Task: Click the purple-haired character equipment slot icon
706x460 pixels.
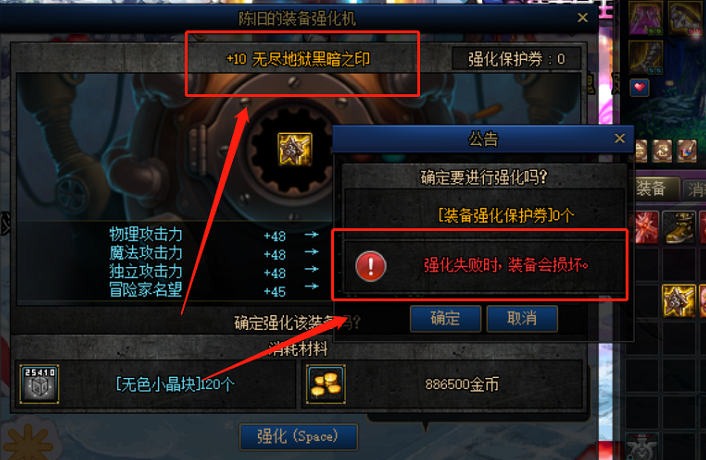Action: [646, 18]
